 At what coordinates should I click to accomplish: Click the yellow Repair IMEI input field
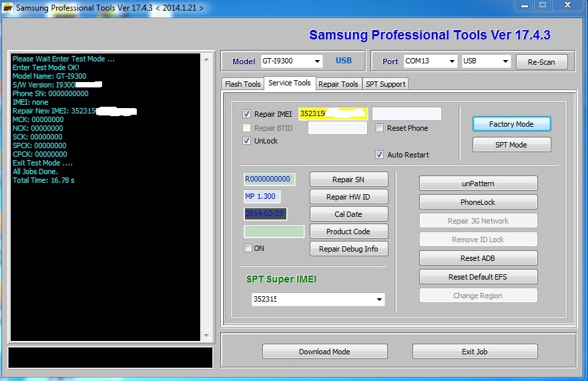tap(333, 113)
